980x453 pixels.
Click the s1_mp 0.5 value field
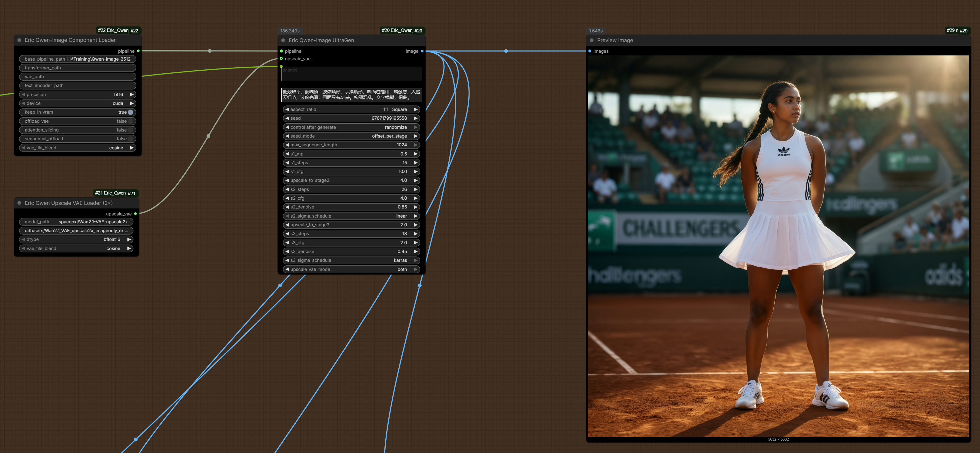coord(351,154)
